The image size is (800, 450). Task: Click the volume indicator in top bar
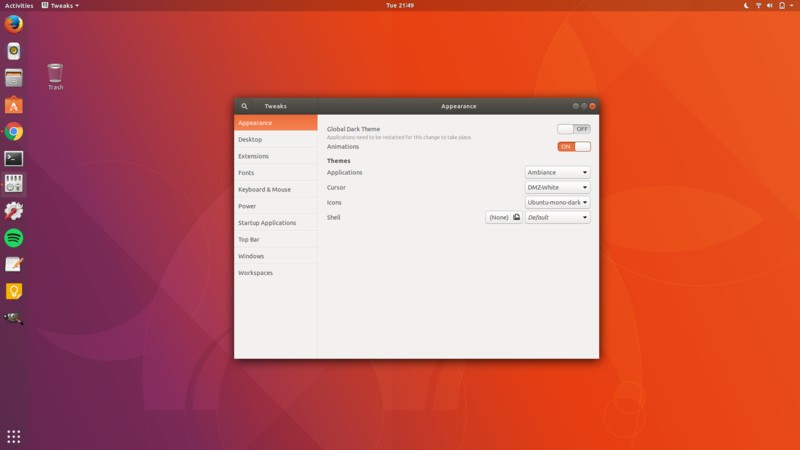[x=770, y=6]
